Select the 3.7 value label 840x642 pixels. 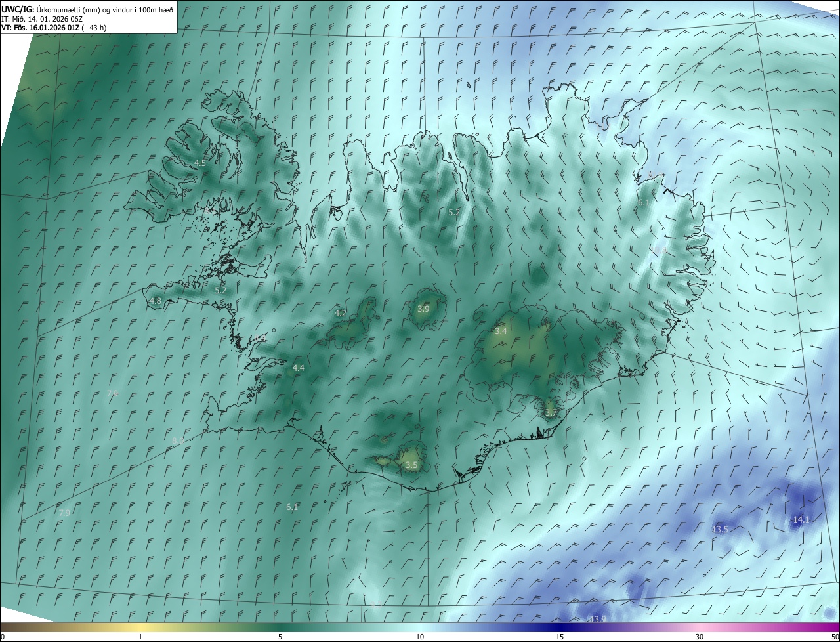551,413
